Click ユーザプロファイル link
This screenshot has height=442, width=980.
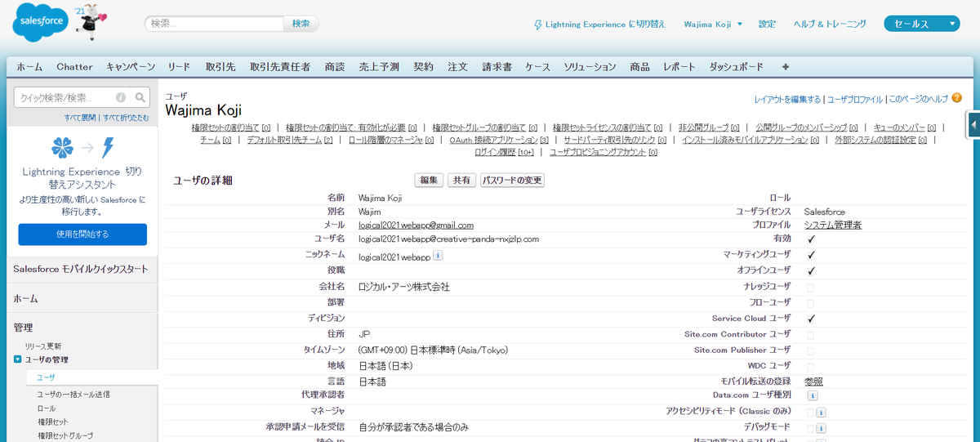click(855, 99)
